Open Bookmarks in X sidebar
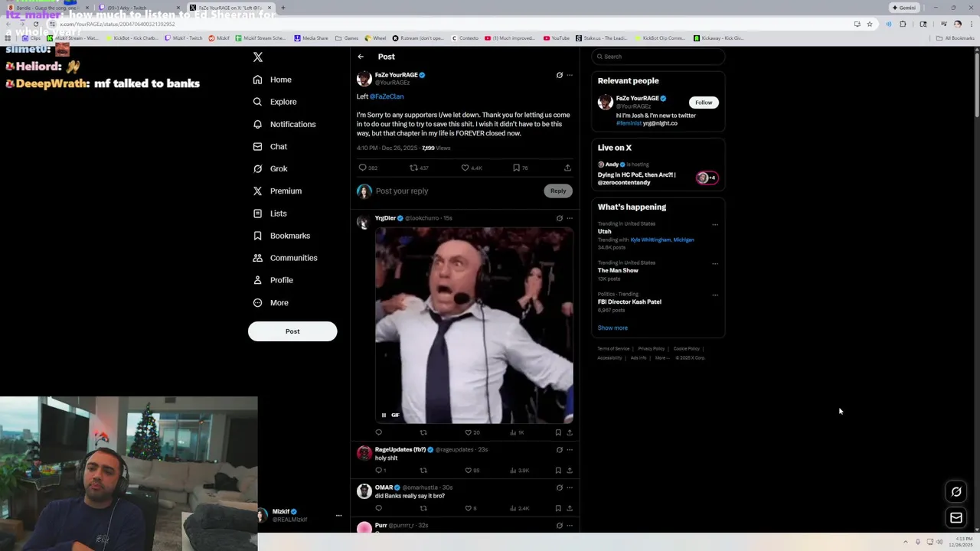Viewport: 980px width, 551px height. point(282,236)
